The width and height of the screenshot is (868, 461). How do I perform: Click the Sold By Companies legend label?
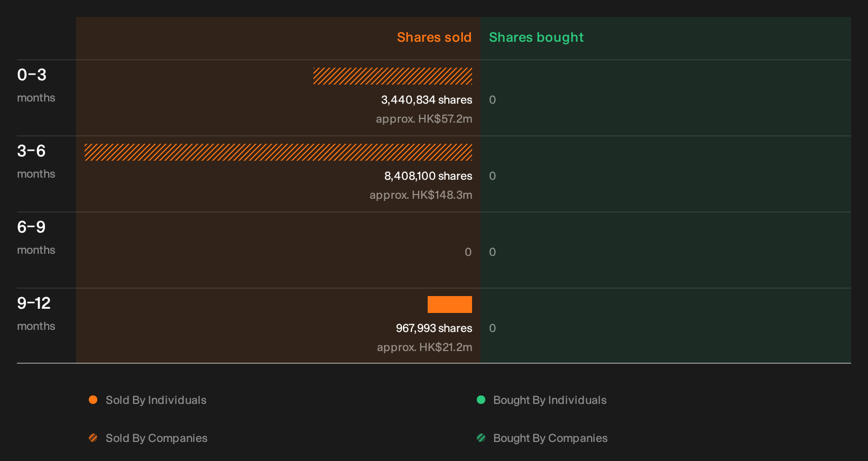coord(156,438)
